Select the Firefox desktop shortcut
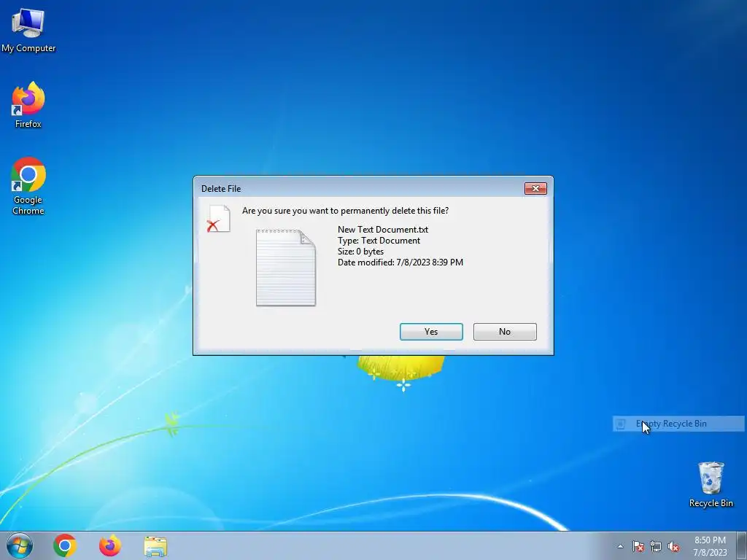 [28, 105]
